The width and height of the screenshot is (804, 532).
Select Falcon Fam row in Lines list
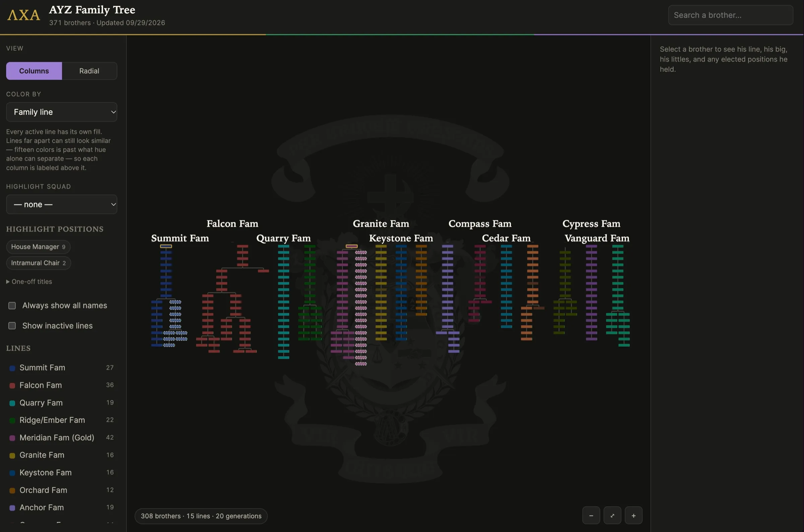[61, 385]
